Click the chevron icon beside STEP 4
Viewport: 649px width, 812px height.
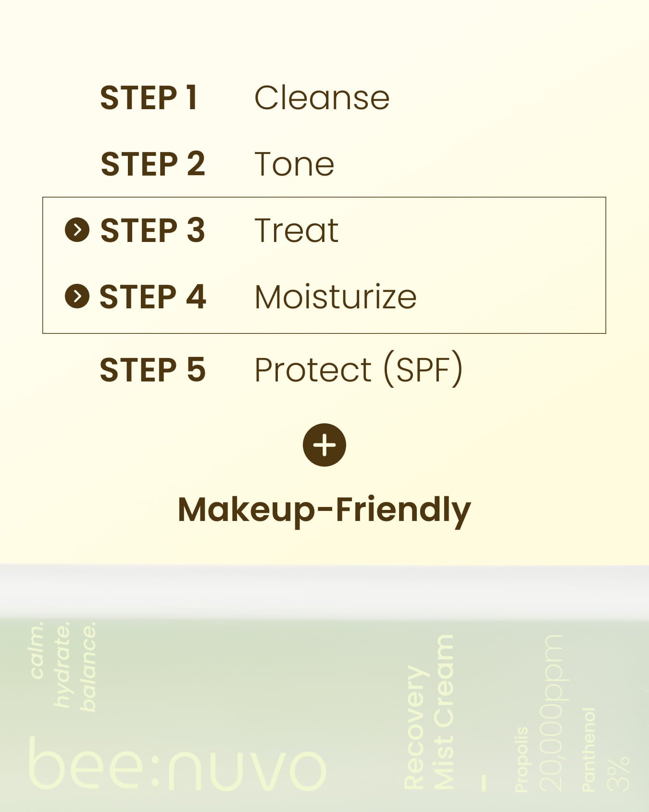click(x=77, y=296)
